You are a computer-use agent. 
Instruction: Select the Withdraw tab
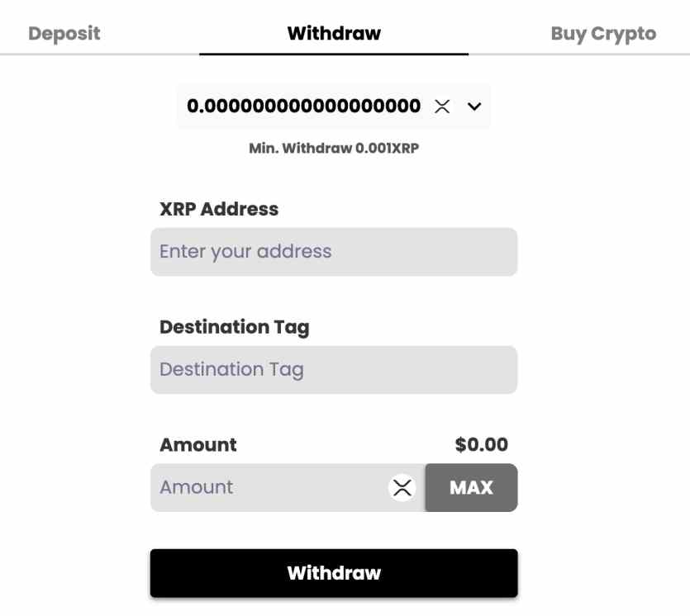point(333,34)
